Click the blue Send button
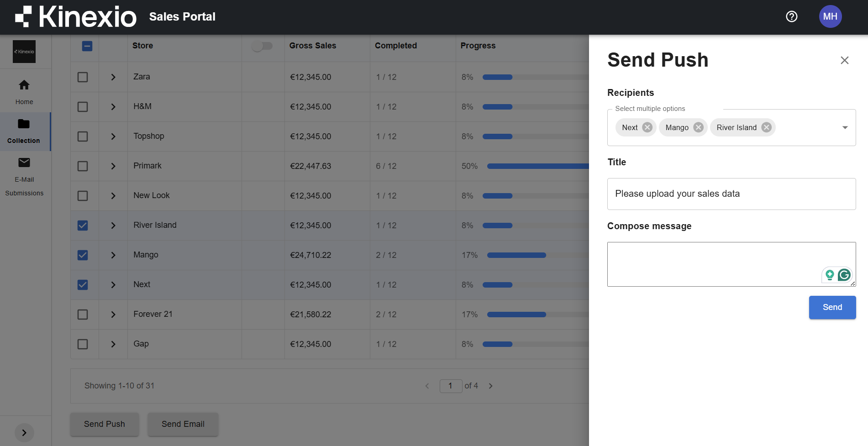868x446 pixels. click(832, 307)
